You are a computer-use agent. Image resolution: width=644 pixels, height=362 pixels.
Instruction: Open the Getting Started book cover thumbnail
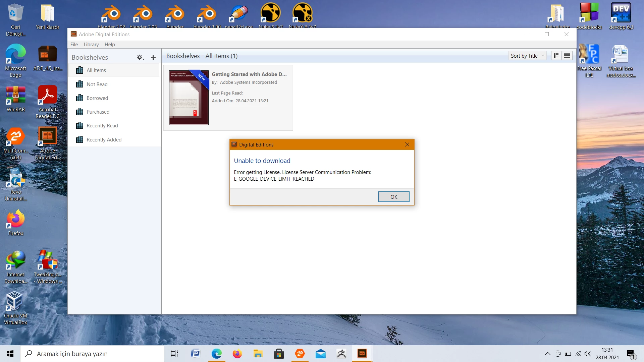(x=189, y=98)
